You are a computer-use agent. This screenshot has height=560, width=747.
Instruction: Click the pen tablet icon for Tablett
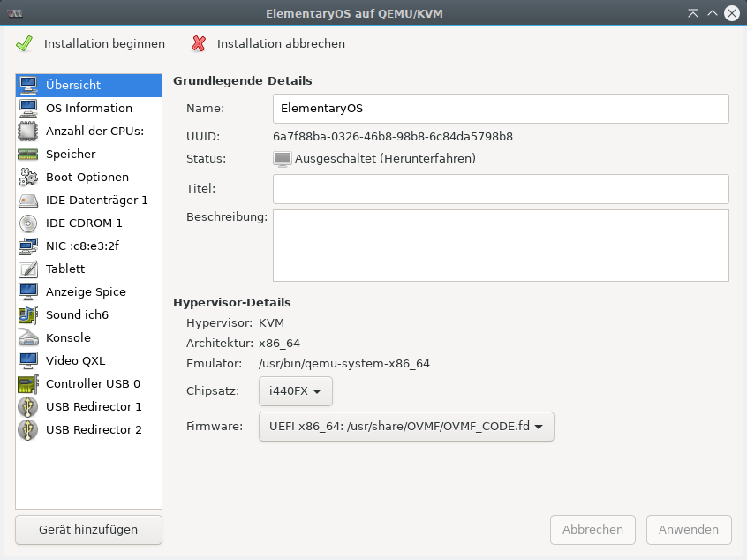click(28, 269)
